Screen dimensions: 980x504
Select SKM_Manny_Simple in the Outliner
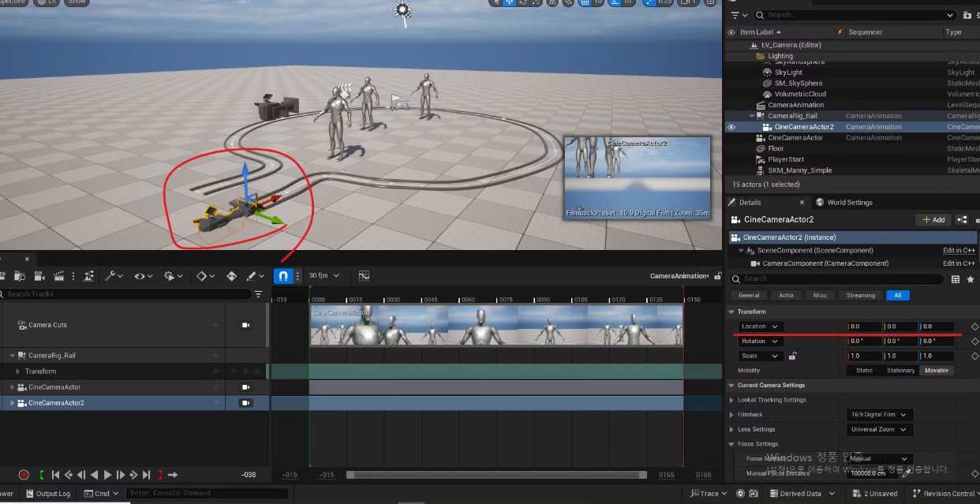pyautogui.click(x=800, y=170)
